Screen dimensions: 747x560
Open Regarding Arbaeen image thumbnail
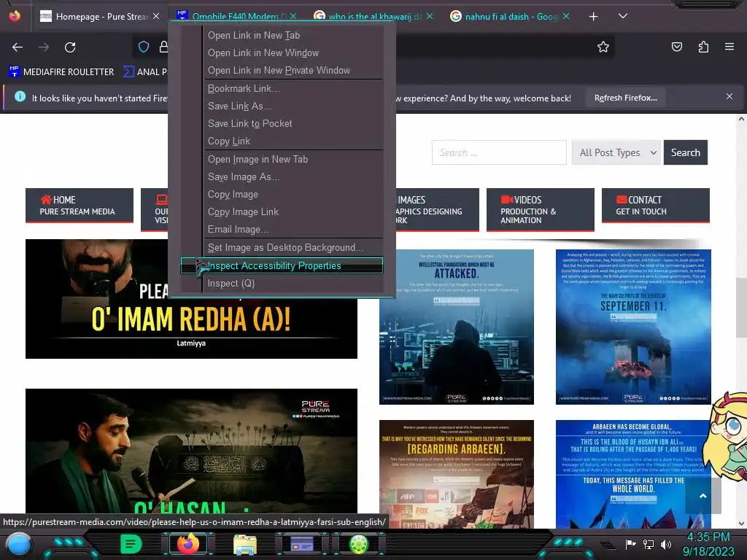(457, 474)
